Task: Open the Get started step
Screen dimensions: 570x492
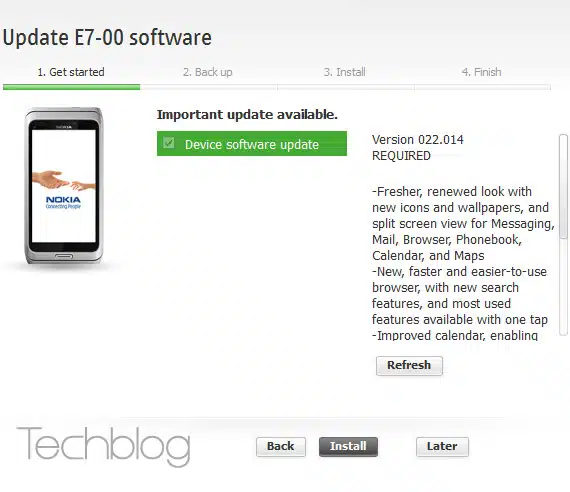Action: pyautogui.click(x=71, y=72)
